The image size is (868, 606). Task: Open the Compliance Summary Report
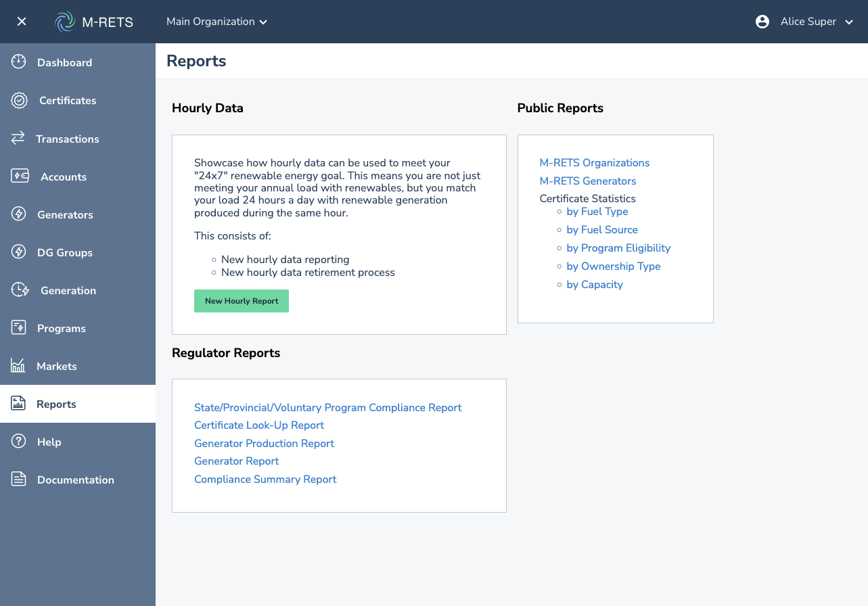[265, 479]
